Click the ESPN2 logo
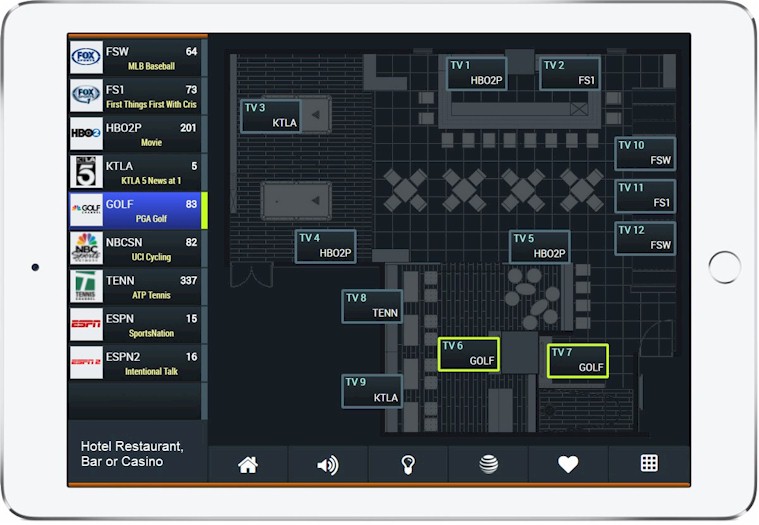759x525 pixels. pos(86,362)
